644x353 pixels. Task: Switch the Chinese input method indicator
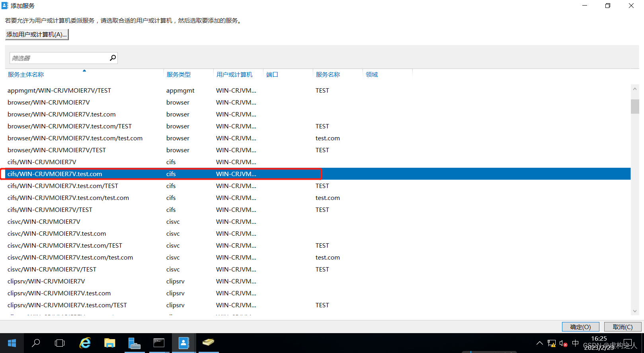coord(575,343)
